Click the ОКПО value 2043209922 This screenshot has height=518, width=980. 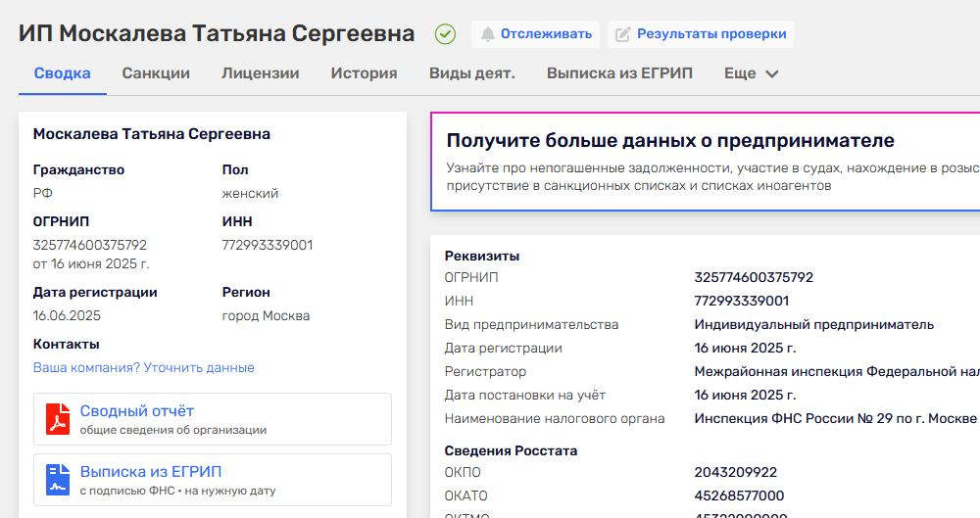(x=736, y=472)
